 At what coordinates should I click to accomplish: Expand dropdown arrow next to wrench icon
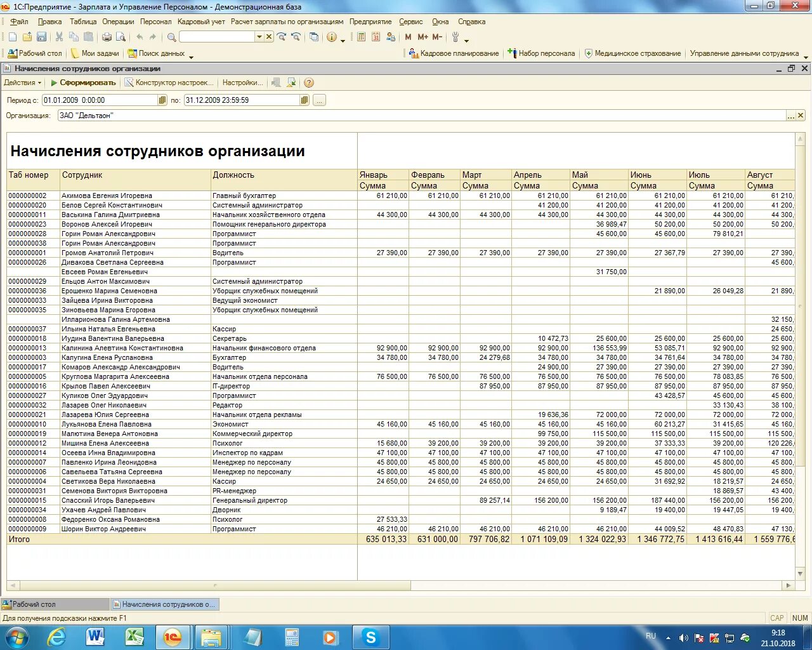point(467,41)
